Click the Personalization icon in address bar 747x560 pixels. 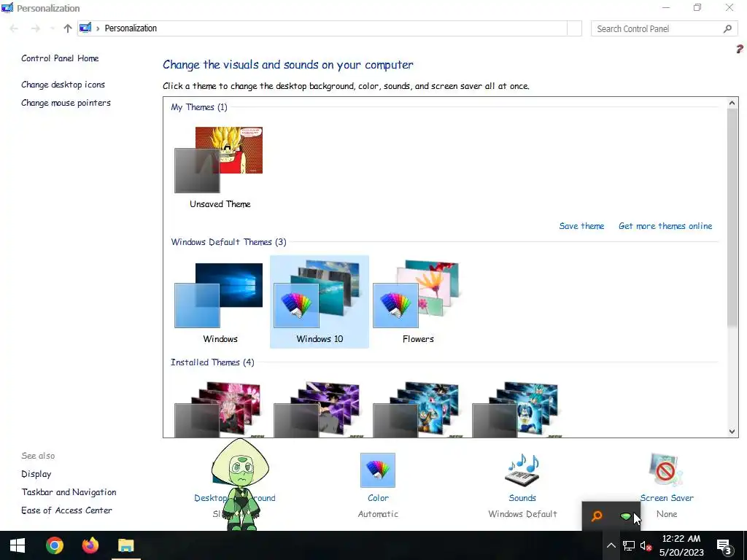coord(85,28)
